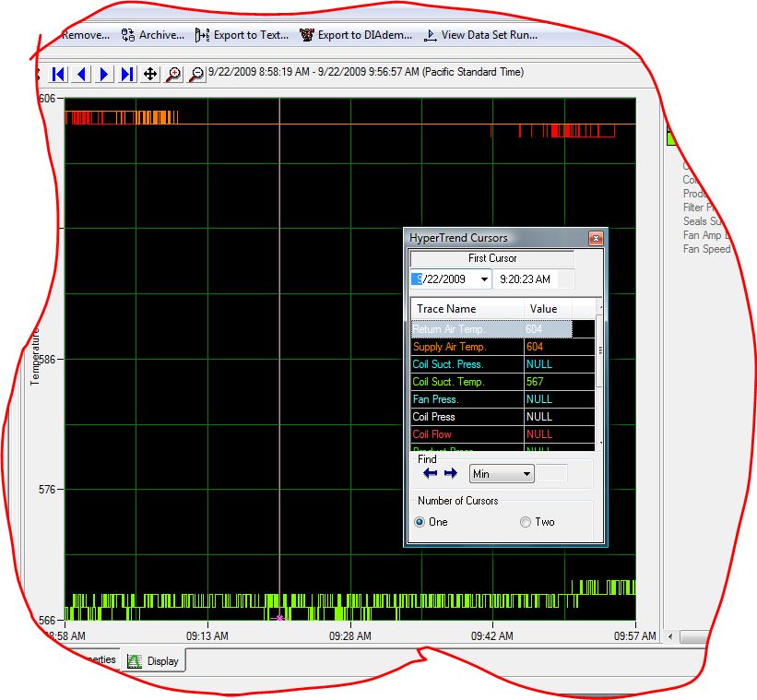
Task: Click the 586 temperature axis label
Action: pyautogui.click(x=47, y=359)
